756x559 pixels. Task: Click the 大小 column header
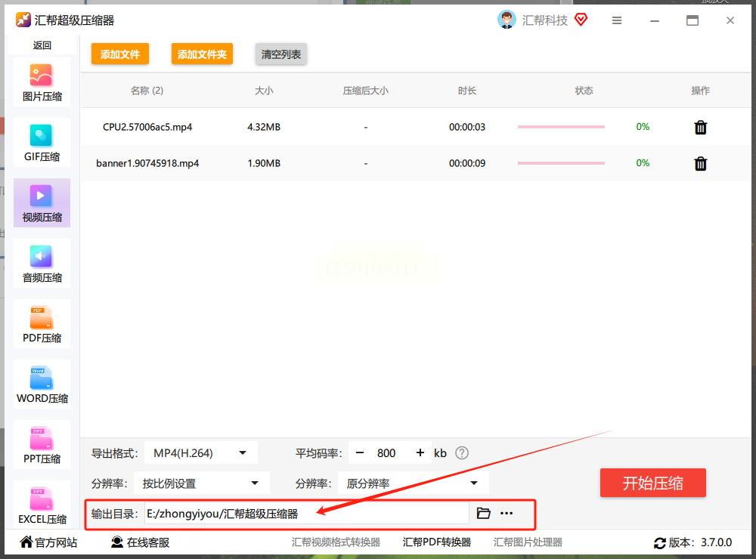click(x=264, y=91)
